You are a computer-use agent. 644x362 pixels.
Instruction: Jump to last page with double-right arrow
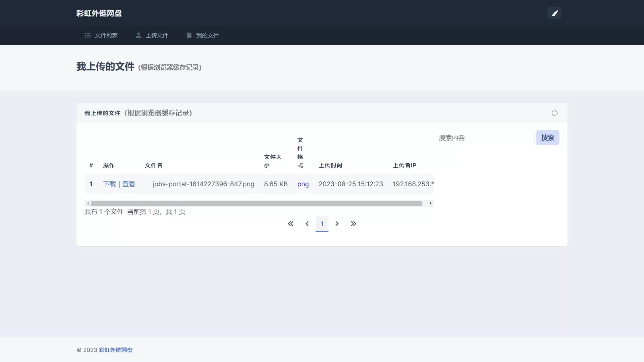354,224
